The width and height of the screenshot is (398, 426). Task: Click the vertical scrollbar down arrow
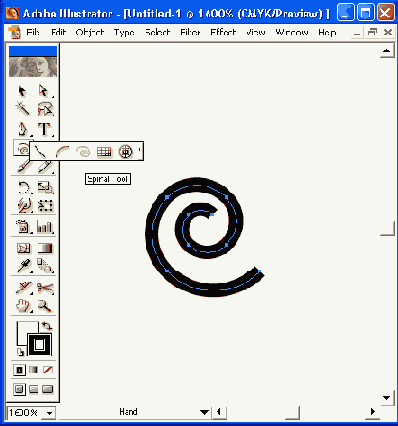(387, 398)
